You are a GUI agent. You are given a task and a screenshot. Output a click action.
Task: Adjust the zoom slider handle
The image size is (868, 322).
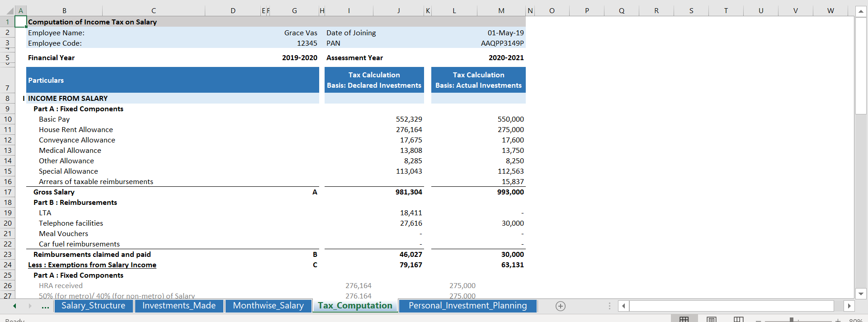click(792, 320)
